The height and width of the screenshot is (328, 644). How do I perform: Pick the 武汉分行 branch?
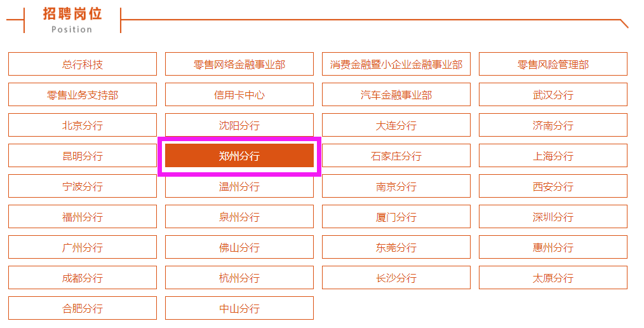pyautogui.click(x=553, y=95)
